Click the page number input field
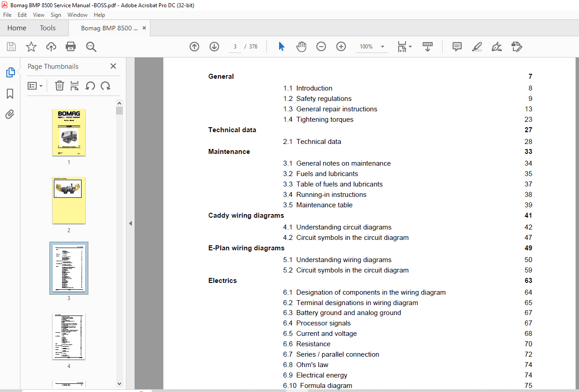 point(235,47)
